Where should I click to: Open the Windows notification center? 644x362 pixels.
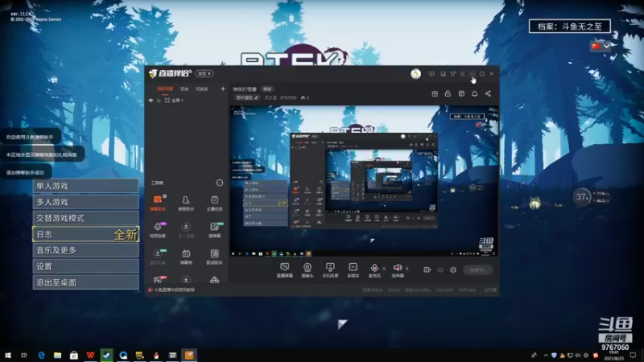pos(633,355)
